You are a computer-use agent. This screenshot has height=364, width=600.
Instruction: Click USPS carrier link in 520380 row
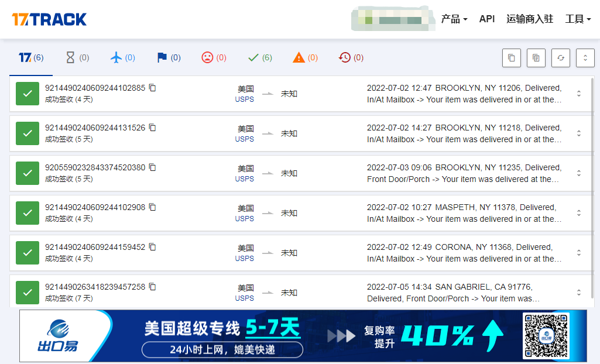pos(245,179)
